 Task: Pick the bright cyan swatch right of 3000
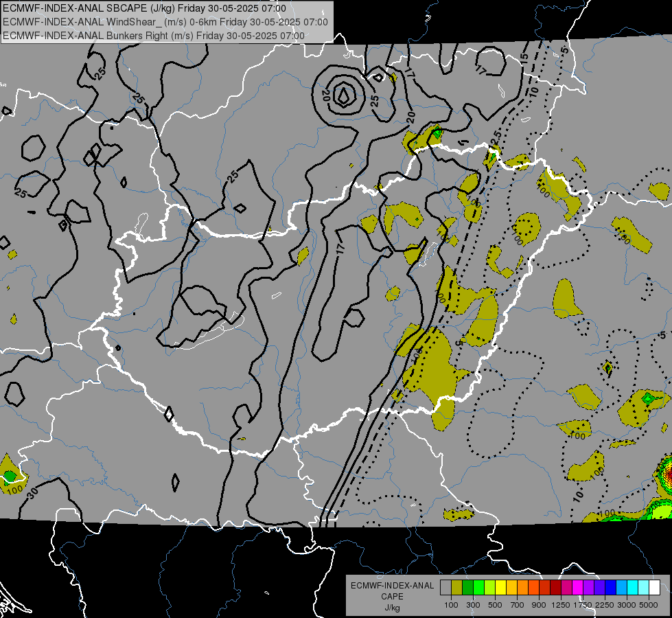click(633, 588)
